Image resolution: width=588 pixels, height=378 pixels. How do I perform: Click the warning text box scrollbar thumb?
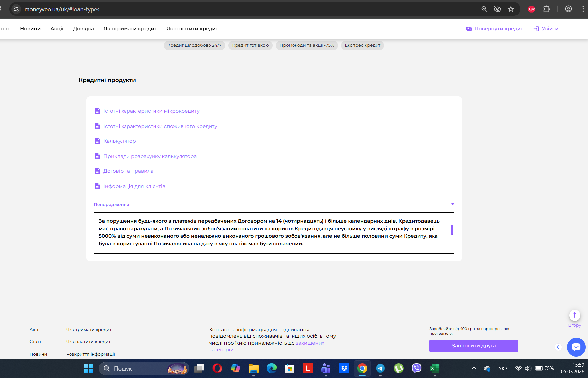(x=452, y=230)
